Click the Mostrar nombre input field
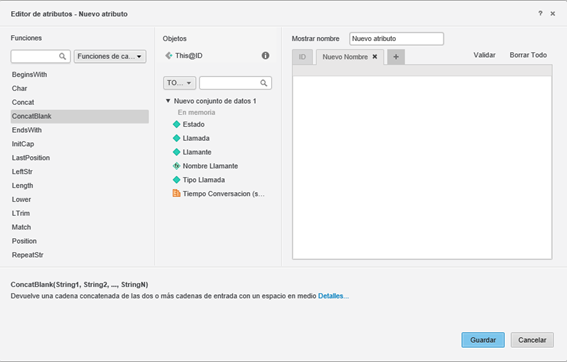Viewport: 567px width, 362px height. [x=396, y=39]
